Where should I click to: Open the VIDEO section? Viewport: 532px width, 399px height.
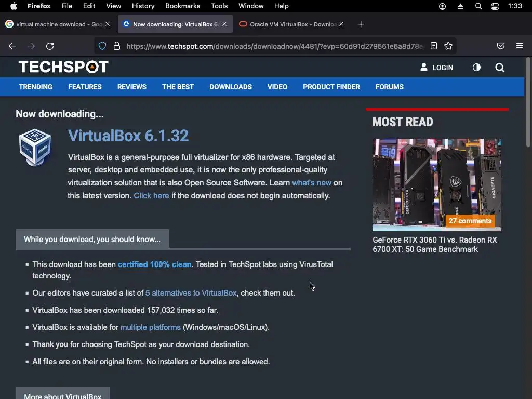[277, 87]
